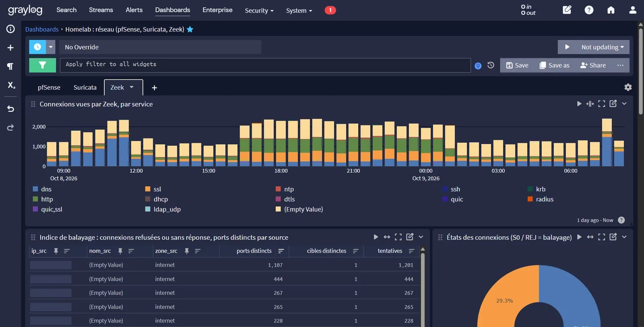Open the Streams menu item
This screenshot has width=644, height=327.
coord(101,10)
